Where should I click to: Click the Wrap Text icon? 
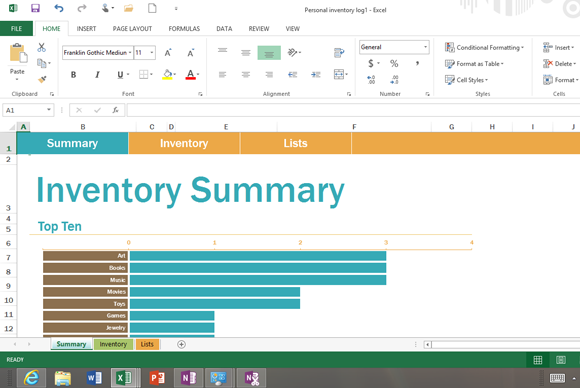pos(339,53)
